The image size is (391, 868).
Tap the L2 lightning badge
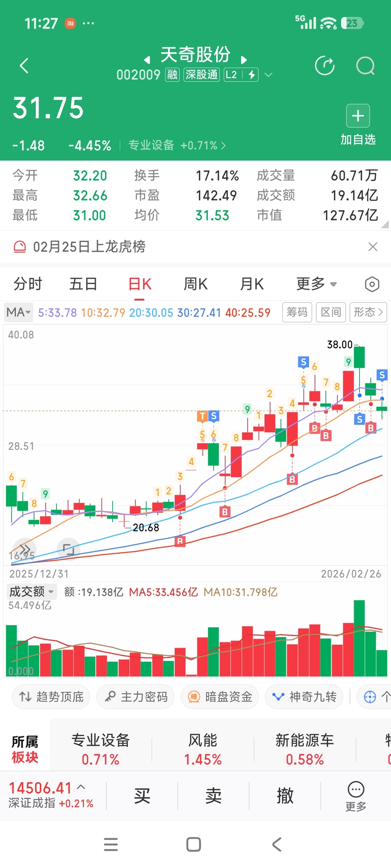[241, 75]
